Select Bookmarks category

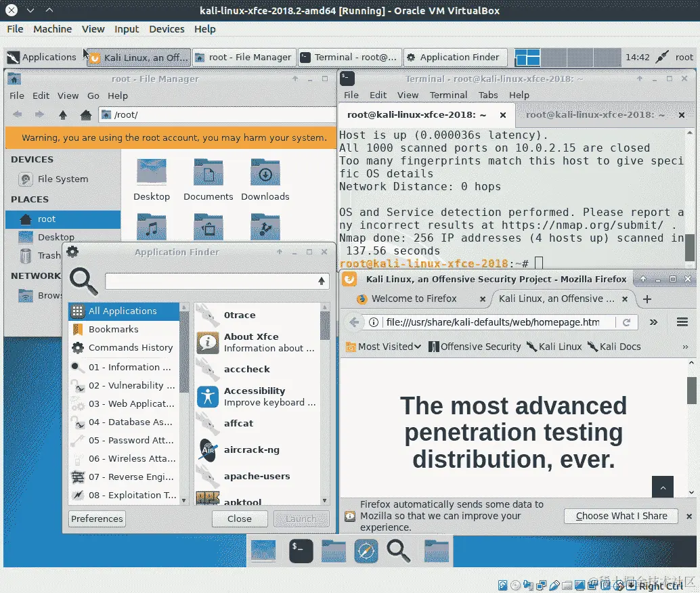click(x=124, y=330)
